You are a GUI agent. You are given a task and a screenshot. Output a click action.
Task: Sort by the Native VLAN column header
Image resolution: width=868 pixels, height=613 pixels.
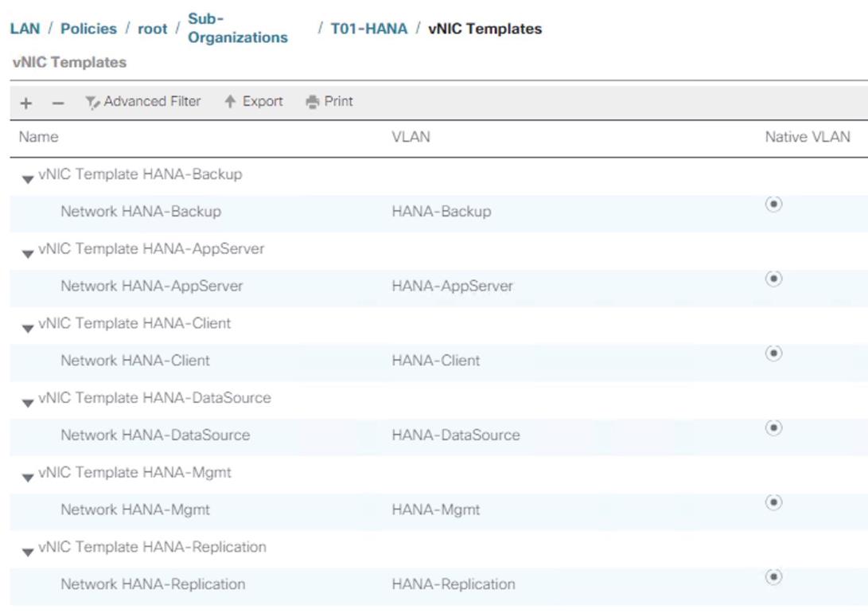point(807,137)
